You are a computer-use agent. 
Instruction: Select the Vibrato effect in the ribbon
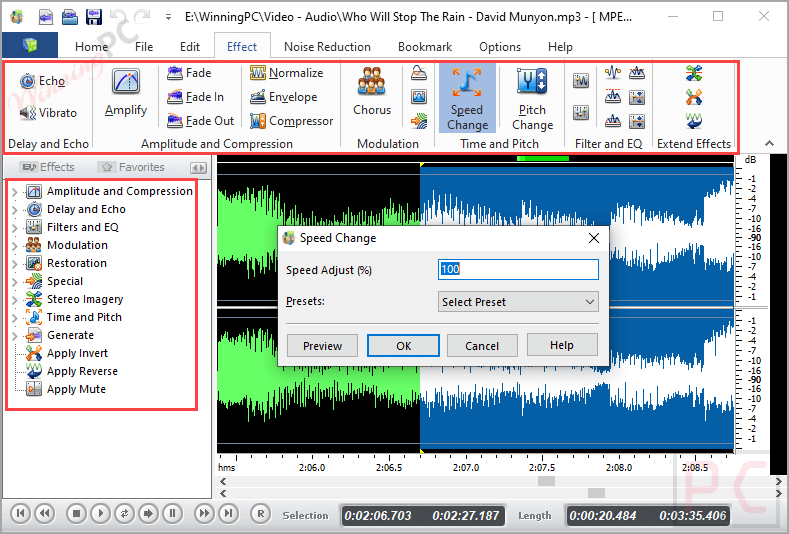(48, 113)
